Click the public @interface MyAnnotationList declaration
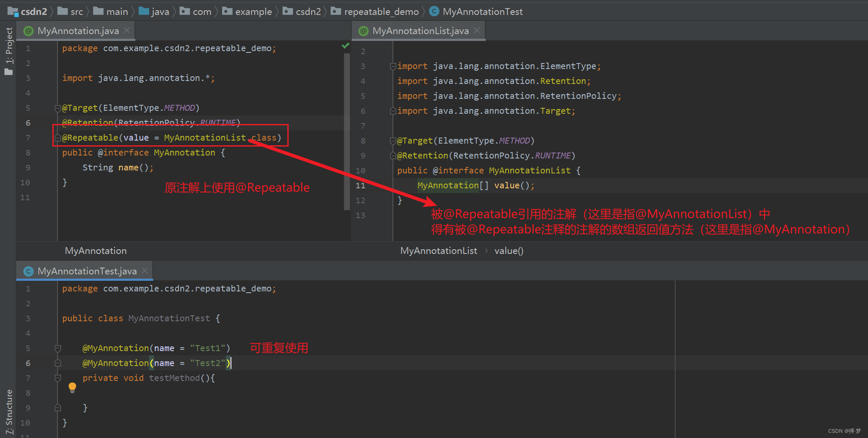 tap(489, 170)
